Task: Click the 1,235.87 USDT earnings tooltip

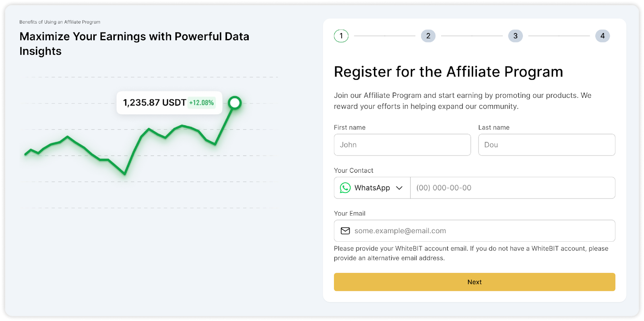Action: coord(155,103)
